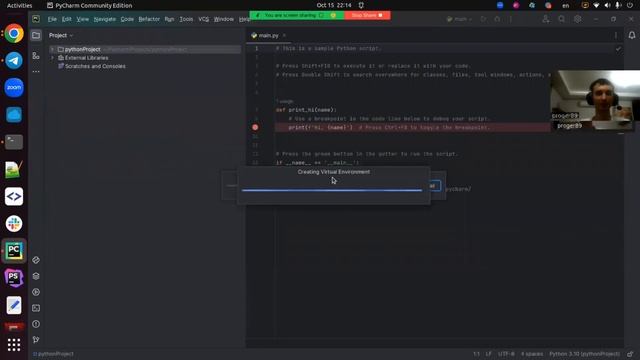Open Telegram from the dock
This screenshot has width=640, height=360.
coord(14,60)
